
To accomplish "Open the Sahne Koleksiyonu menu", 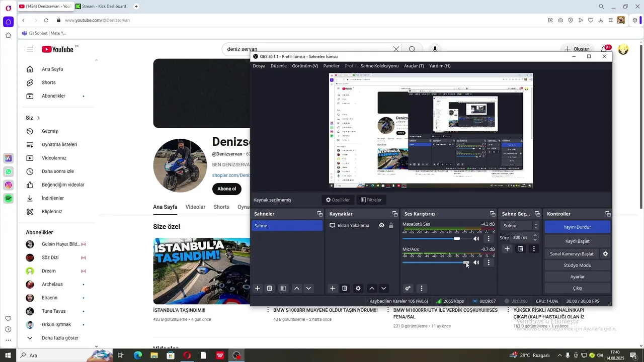I will (380, 66).
